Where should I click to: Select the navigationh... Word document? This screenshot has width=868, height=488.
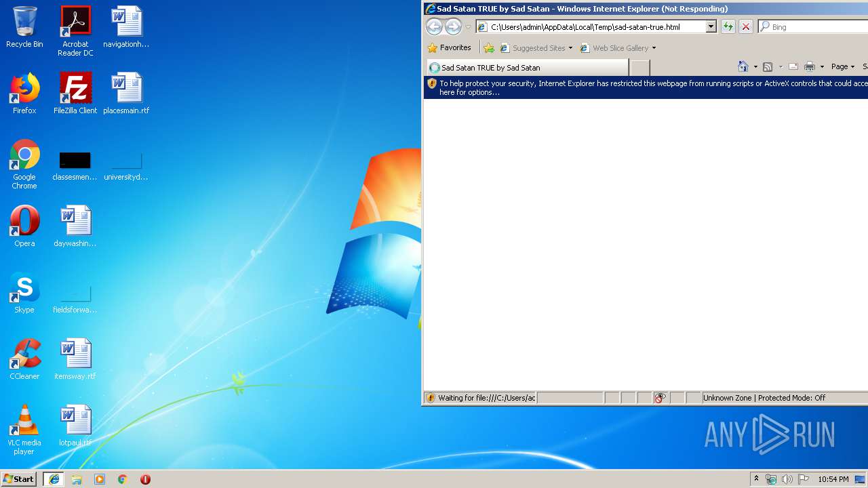[126, 27]
